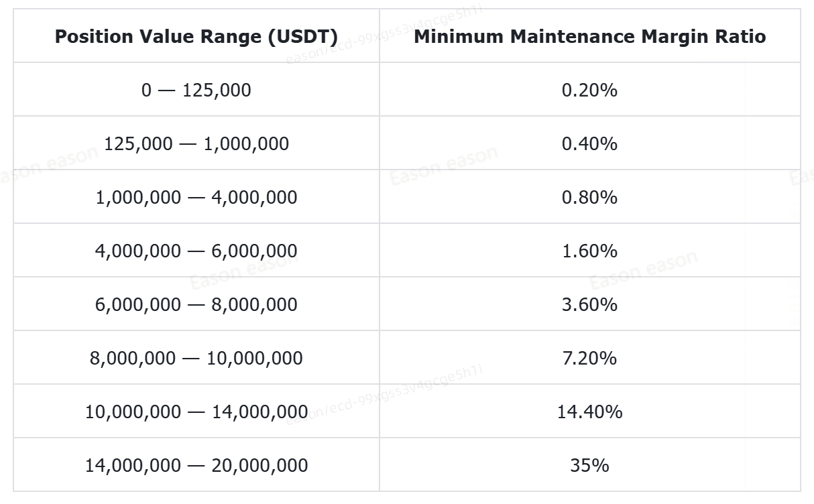Select the 1,000,000 — 4,000,000 range cell
This screenshot has height=504, width=814.
pyautogui.click(x=196, y=197)
